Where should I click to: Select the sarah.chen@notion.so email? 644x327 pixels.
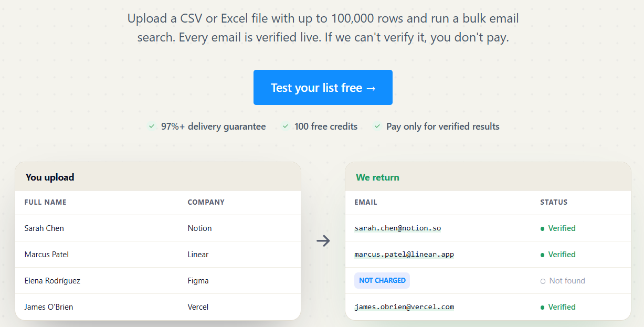[398, 228]
